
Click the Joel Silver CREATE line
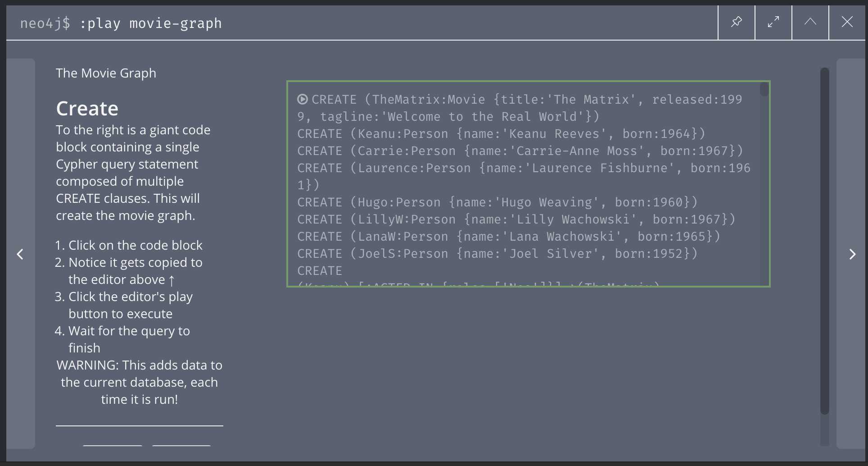(x=497, y=254)
